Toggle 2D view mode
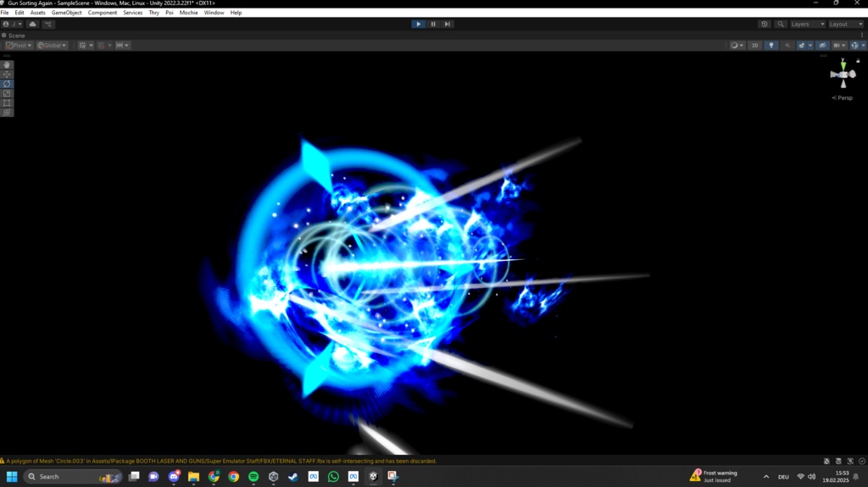Screen dimensions: 868x487 pos(754,46)
